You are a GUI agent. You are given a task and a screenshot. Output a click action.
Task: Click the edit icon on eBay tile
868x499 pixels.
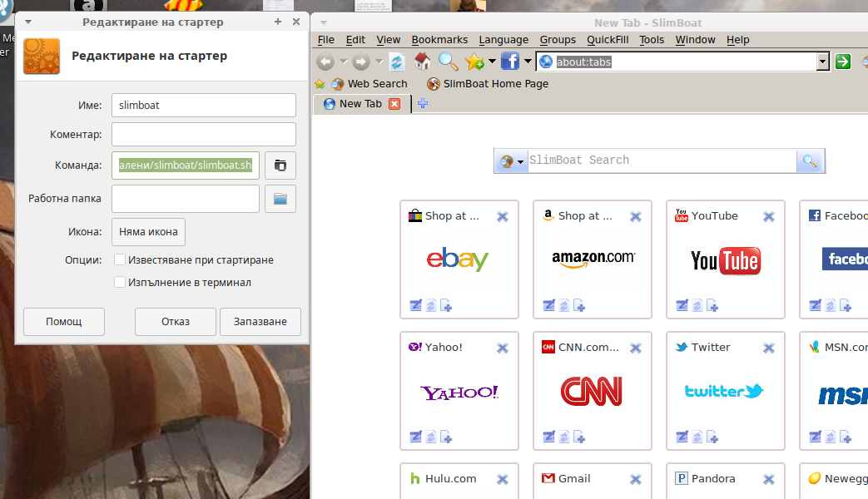[416, 305]
